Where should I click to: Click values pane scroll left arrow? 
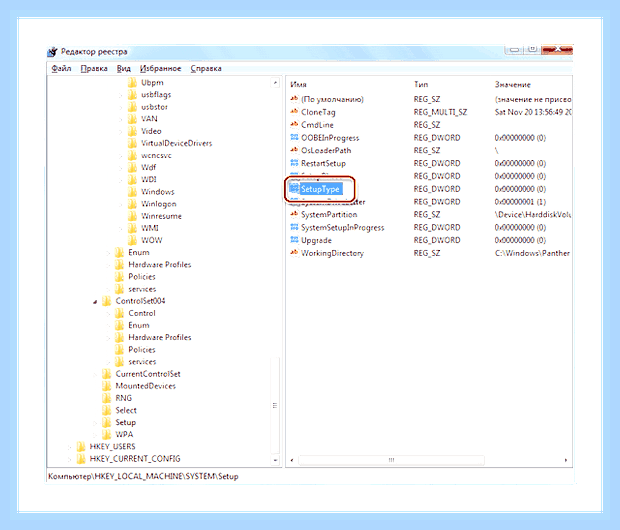[x=292, y=460]
